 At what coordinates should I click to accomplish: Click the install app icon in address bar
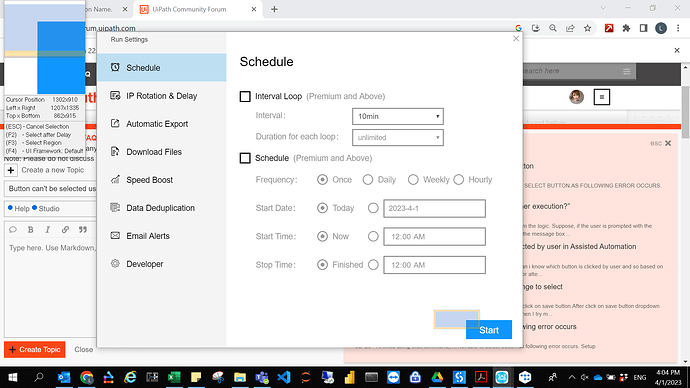(x=536, y=28)
